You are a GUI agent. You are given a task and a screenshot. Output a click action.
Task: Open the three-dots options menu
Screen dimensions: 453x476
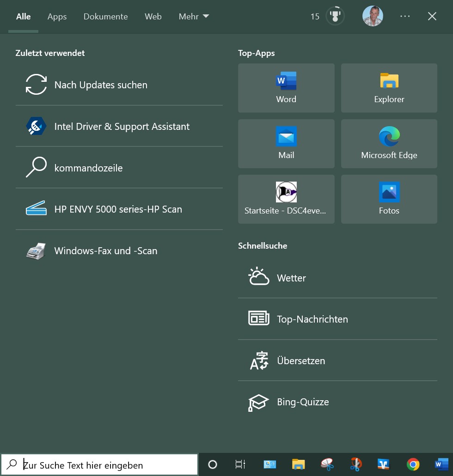[x=405, y=16]
